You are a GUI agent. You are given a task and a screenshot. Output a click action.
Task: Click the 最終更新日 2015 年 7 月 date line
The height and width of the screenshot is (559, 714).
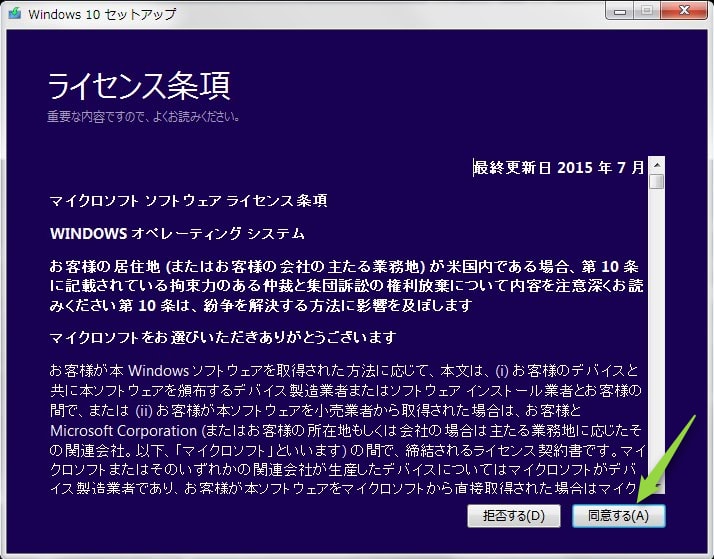tap(559, 168)
